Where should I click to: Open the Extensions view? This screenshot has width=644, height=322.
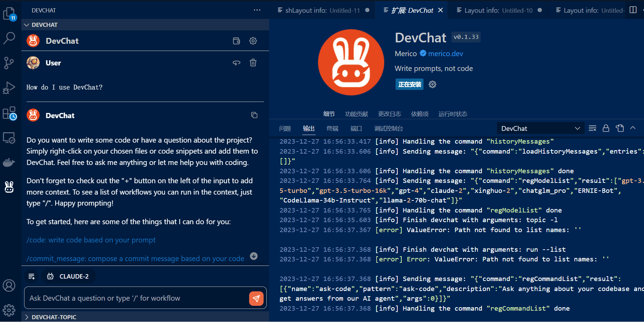point(9,113)
